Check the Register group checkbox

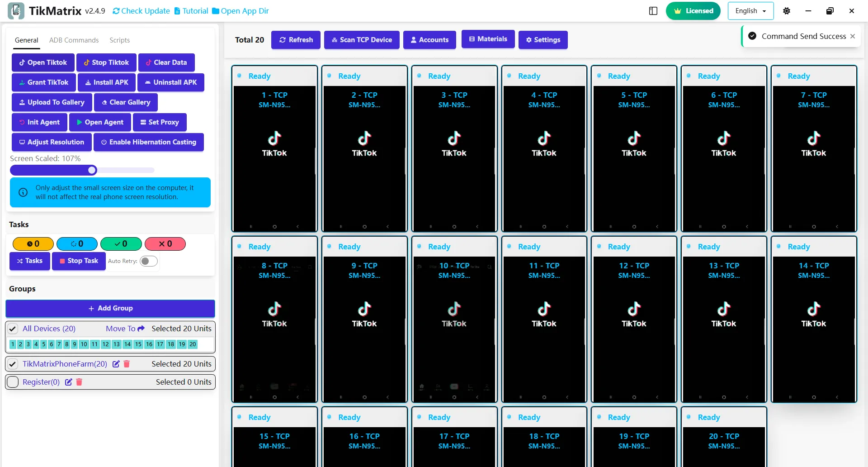[13, 382]
